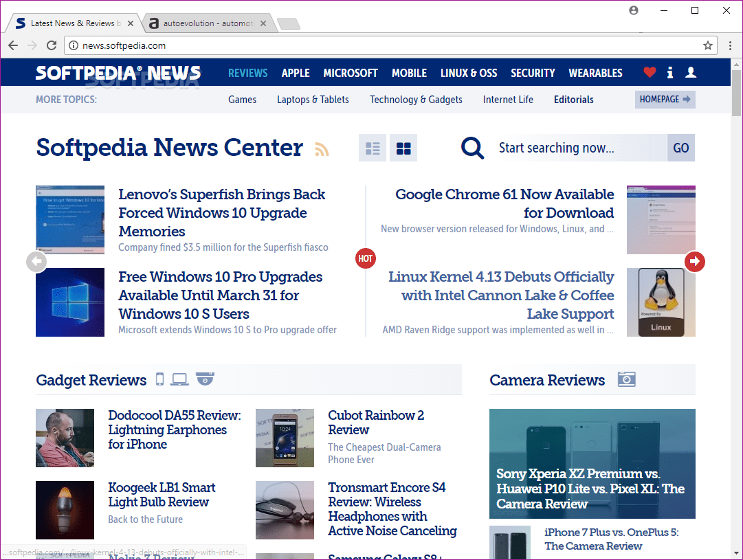Click the phone icon beside Gadget Reviews

(159, 379)
